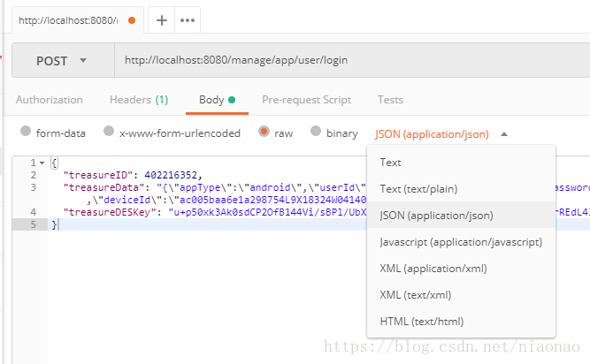Screen dimensions: 590x364
Task: Open the Pre-request Script tab
Action: tap(306, 100)
